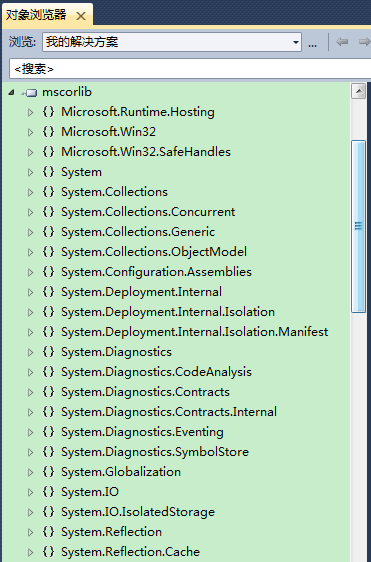The image size is (371, 562).
Task: Open the 浏览 scope dropdown
Action: (296, 42)
